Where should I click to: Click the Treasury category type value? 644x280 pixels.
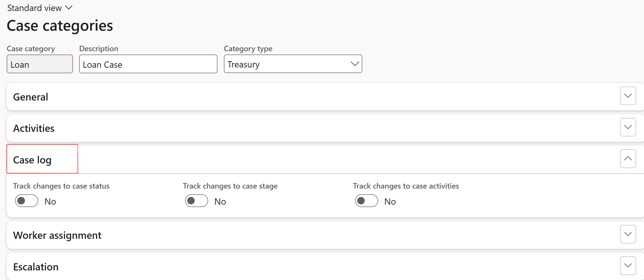pos(244,64)
